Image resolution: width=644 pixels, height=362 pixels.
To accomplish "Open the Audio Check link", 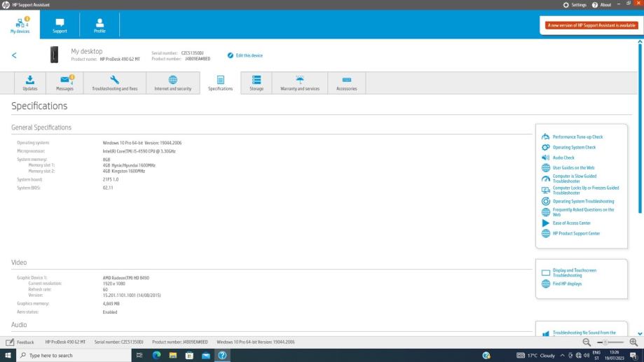I will pyautogui.click(x=563, y=158).
